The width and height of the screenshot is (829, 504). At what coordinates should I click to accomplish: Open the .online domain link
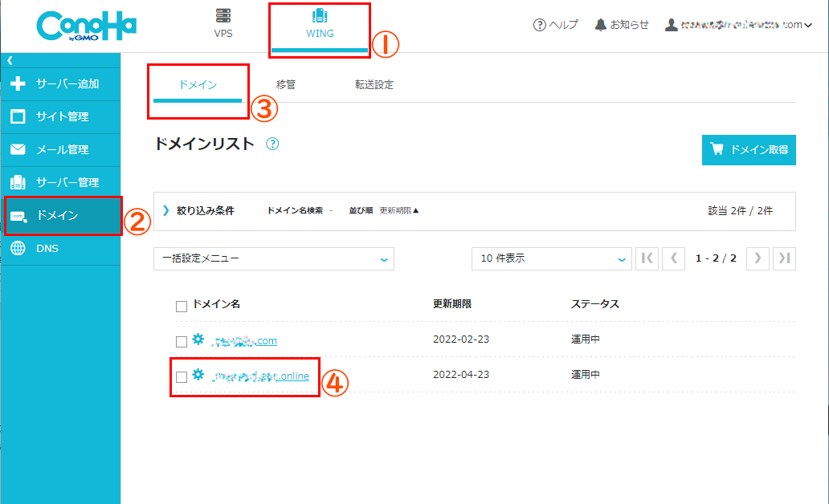(260, 376)
